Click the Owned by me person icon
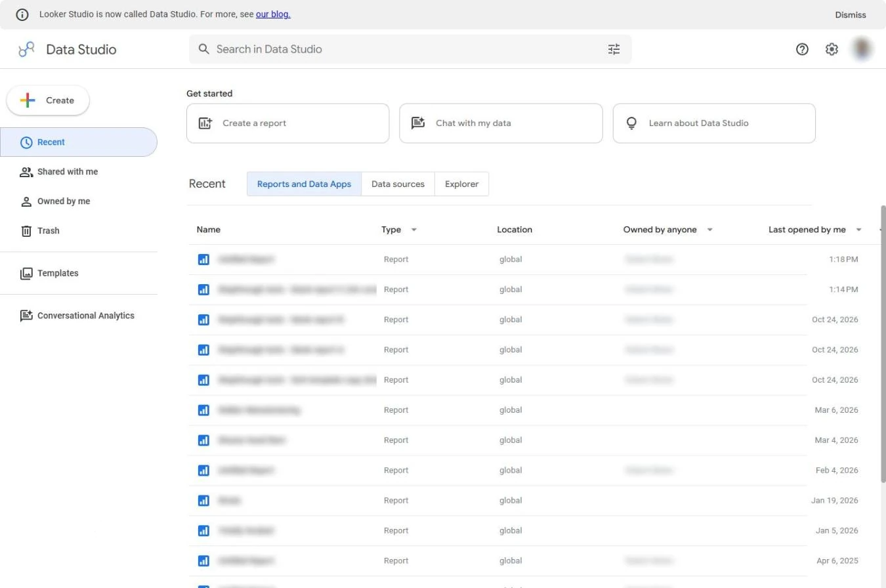The width and height of the screenshot is (886, 588). pos(26,201)
